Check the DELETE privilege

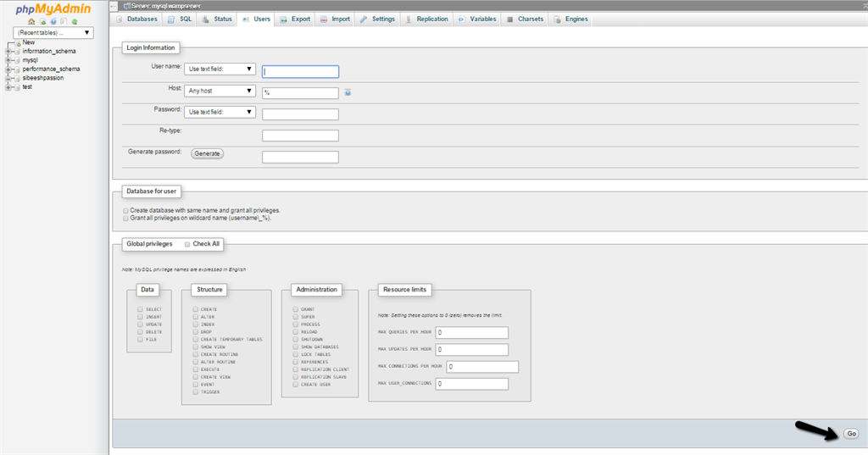140,332
